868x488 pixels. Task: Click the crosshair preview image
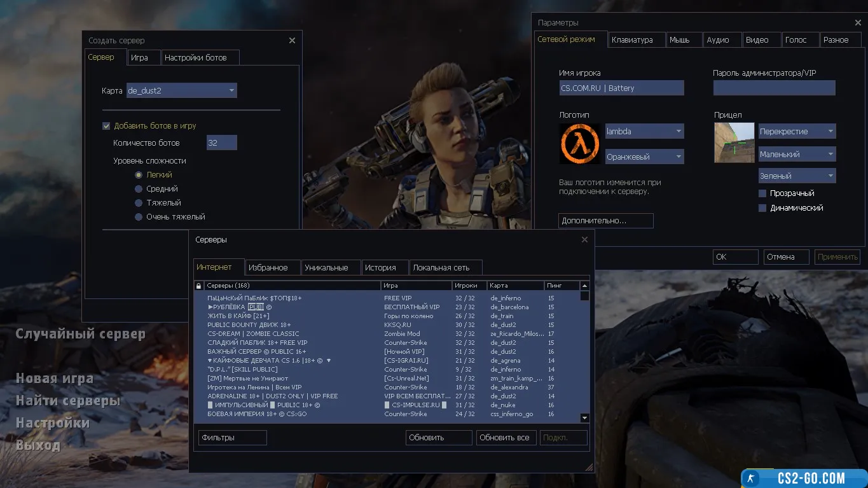(734, 143)
